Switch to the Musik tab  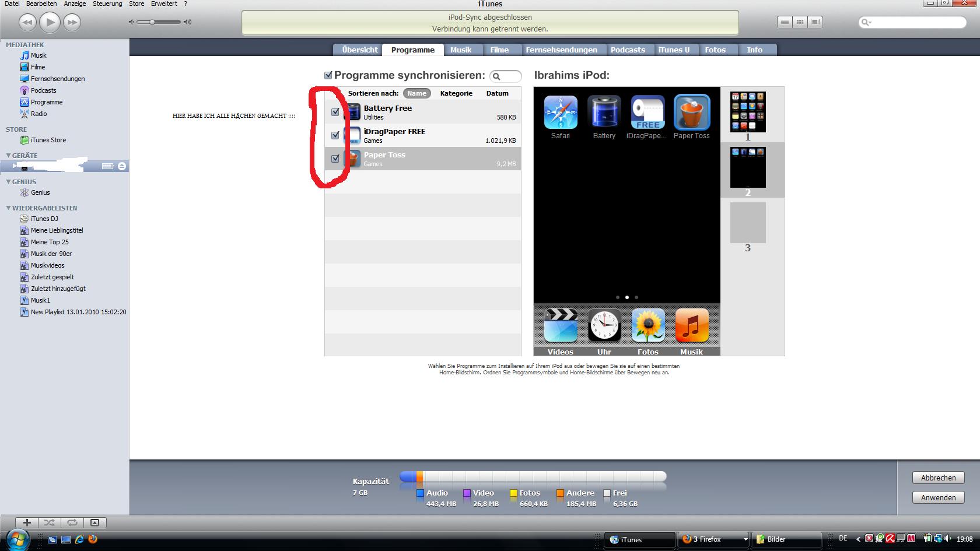461,50
